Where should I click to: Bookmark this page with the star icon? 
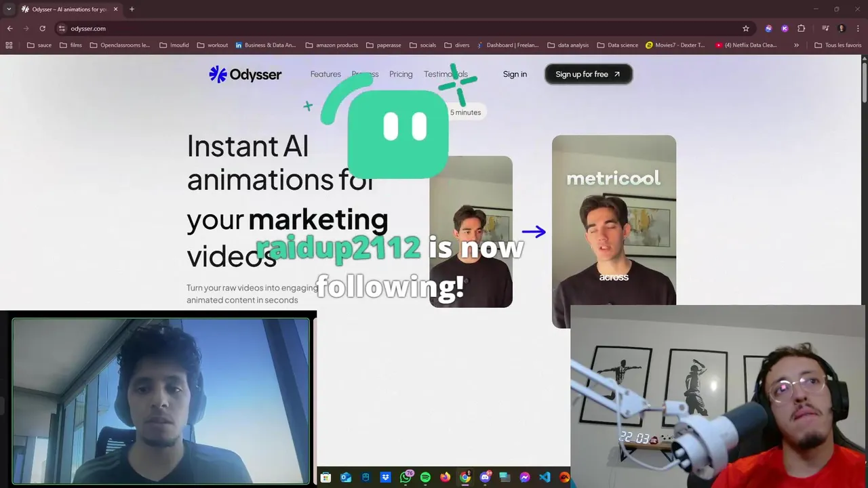pyautogui.click(x=746, y=28)
